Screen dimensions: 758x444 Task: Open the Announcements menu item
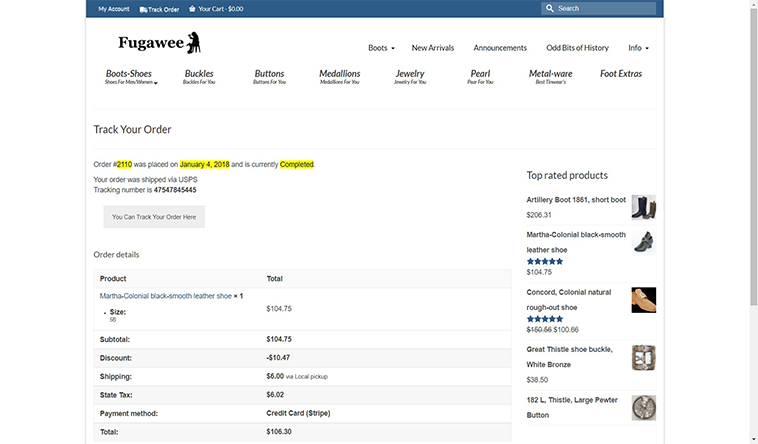pyautogui.click(x=500, y=48)
